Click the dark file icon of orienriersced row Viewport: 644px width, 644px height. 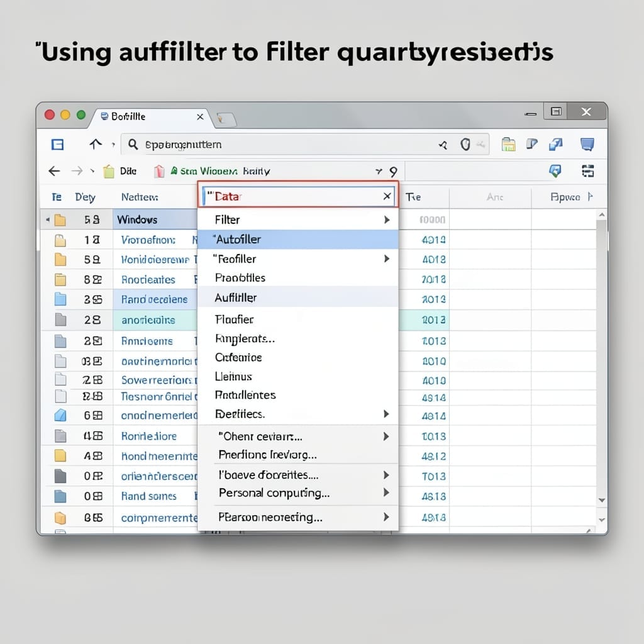pyautogui.click(x=60, y=476)
